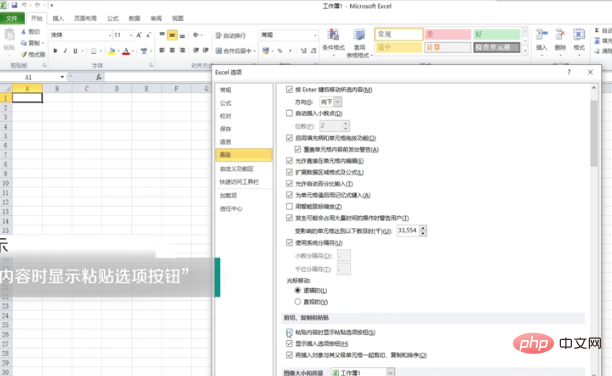Click the top-align icon
The width and height of the screenshot is (612, 376).
pyautogui.click(x=162, y=35)
